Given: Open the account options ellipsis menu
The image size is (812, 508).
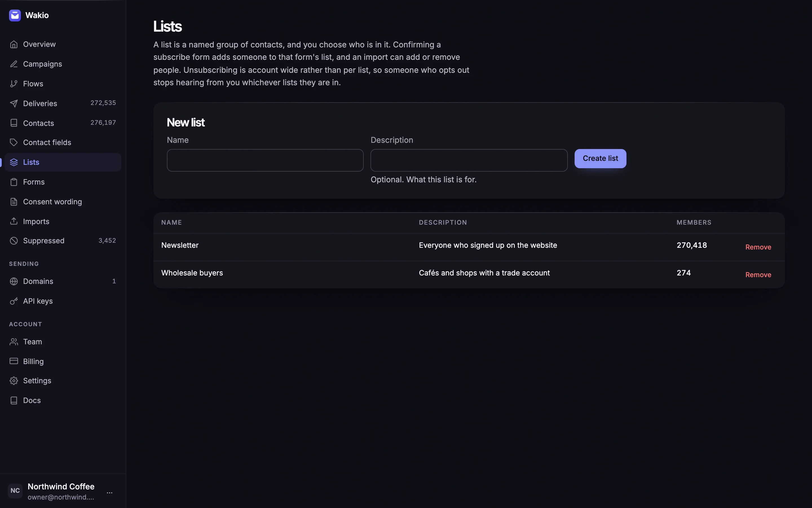Looking at the screenshot, I should [x=109, y=492].
